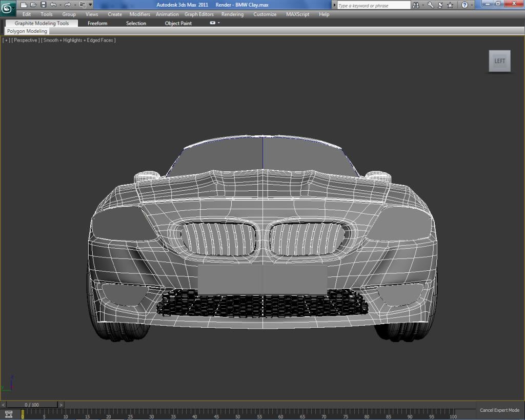Undo the last action
This screenshot has width=525, height=420.
pyautogui.click(x=53, y=5)
